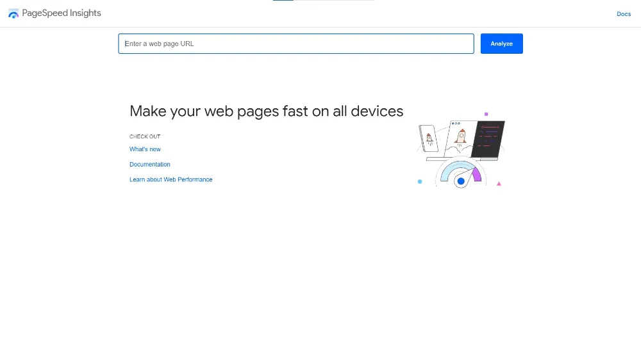
Task: Select the main page heading text
Action: [267, 111]
